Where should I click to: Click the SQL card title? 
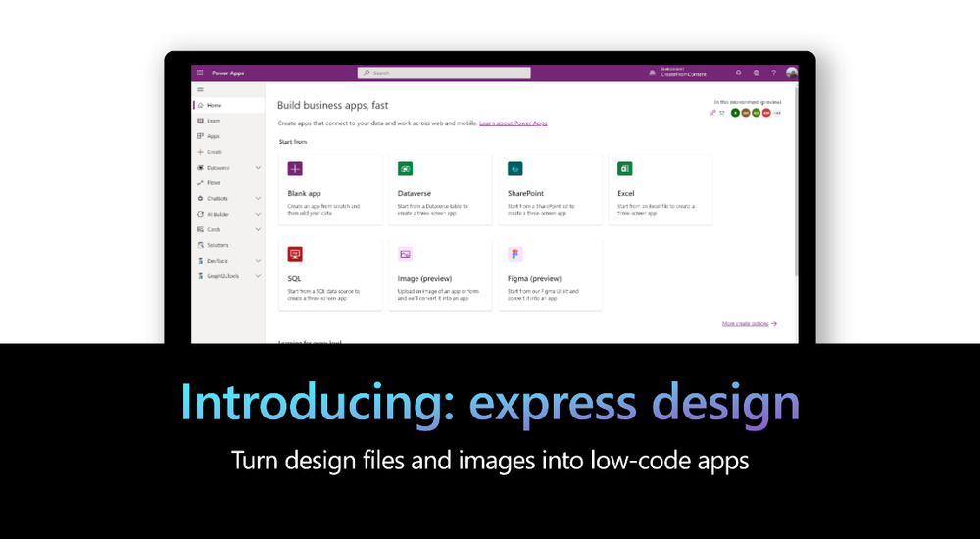click(294, 279)
